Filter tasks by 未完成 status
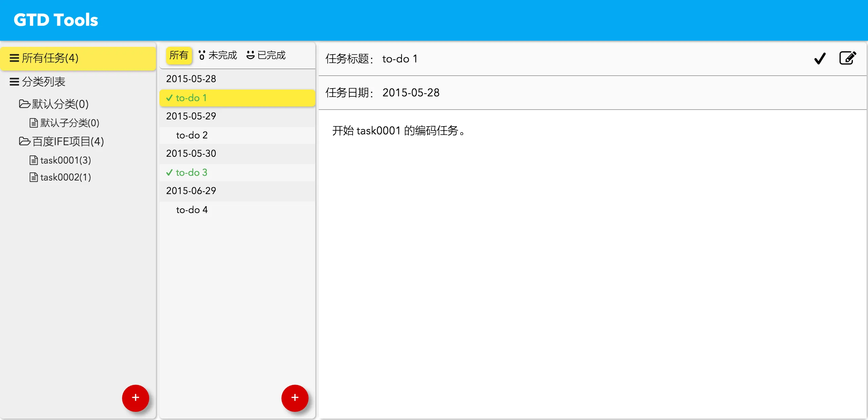Image resolution: width=868 pixels, height=420 pixels. 218,55
